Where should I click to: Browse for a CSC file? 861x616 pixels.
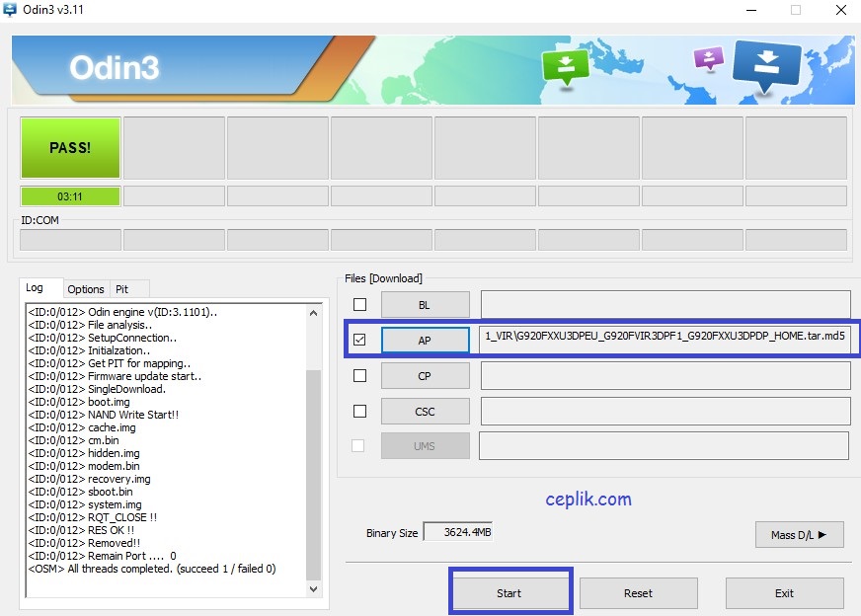tap(425, 412)
